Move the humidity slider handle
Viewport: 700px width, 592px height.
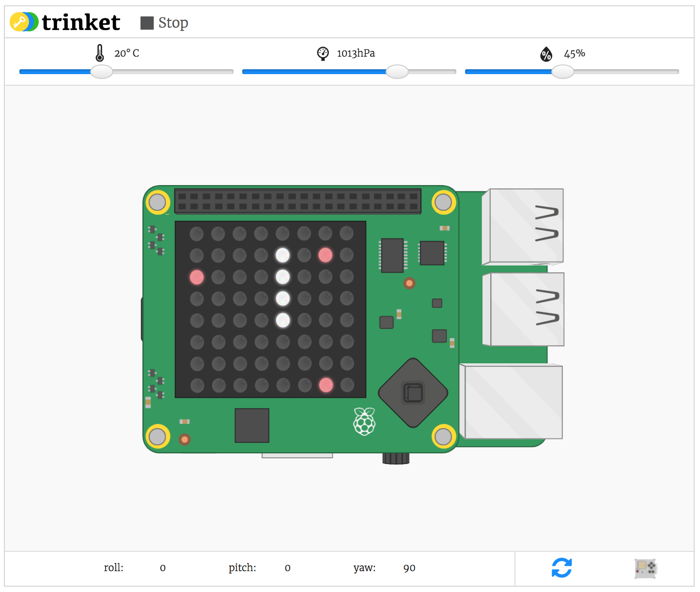tap(562, 72)
